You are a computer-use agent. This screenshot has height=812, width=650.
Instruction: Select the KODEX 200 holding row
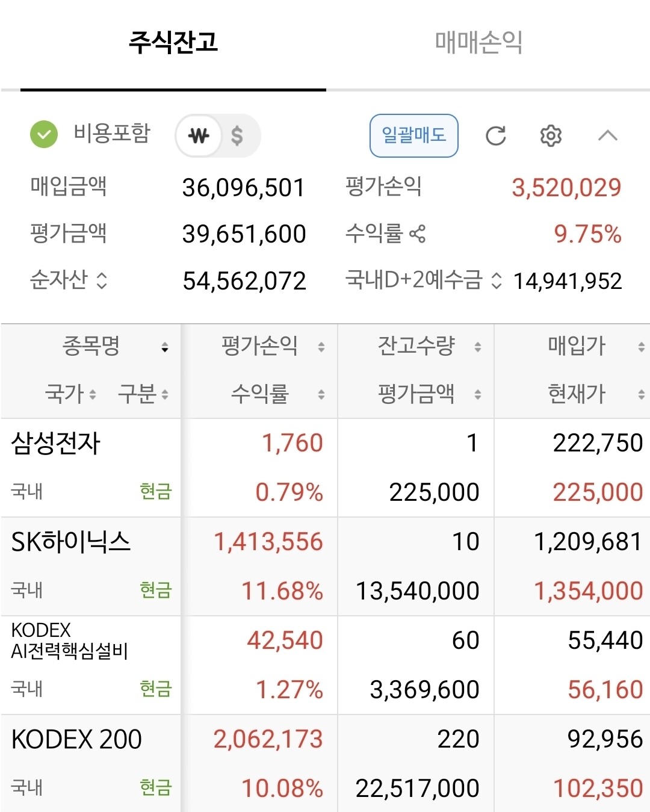[325, 763]
